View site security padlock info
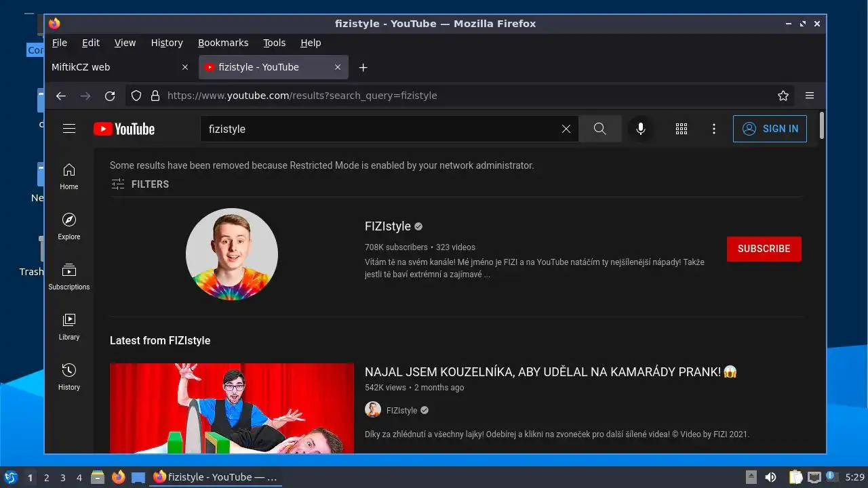868x488 pixels. (155, 96)
